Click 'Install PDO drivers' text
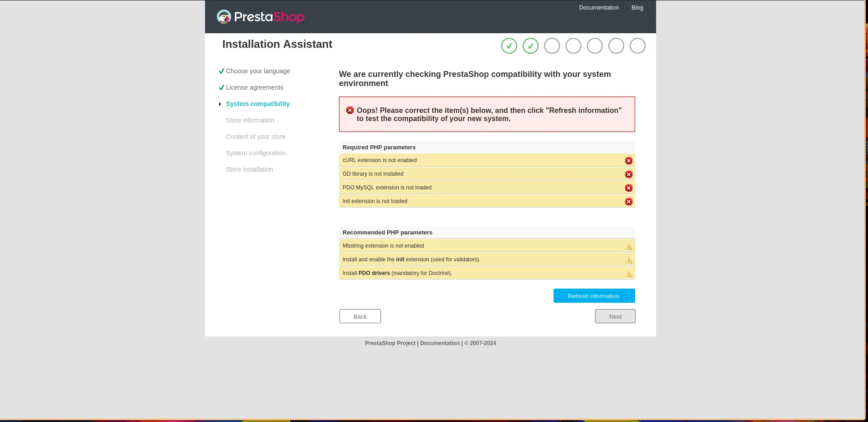Image resolution: width=868 pixels, height=422 pixels. 397,273
